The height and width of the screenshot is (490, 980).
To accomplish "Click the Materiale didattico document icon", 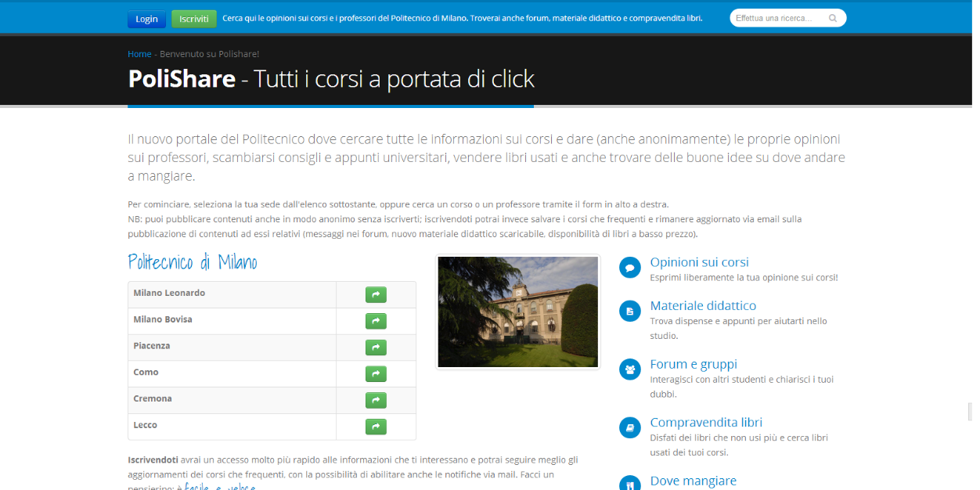I will pyautogui.click(x=630, y=312).
